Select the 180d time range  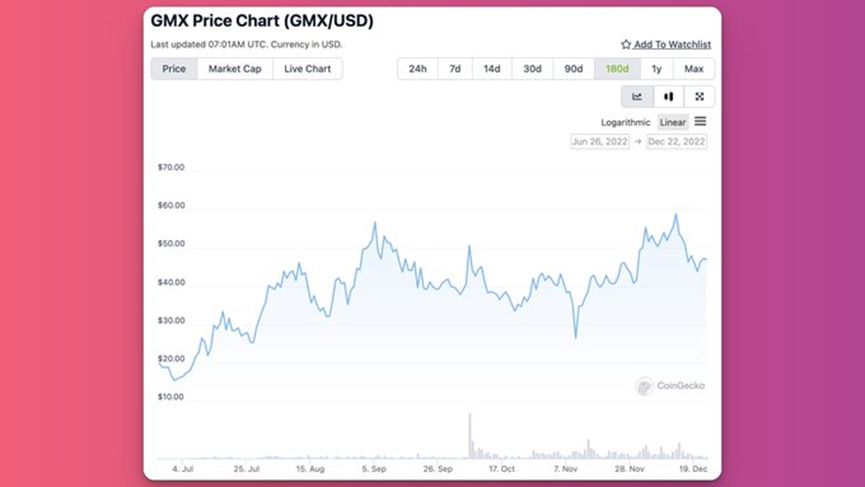[617, 69]
